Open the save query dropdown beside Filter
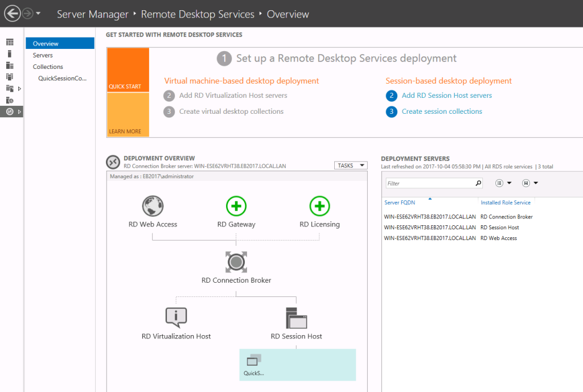583x392 pixels. (x=529, y=183)
